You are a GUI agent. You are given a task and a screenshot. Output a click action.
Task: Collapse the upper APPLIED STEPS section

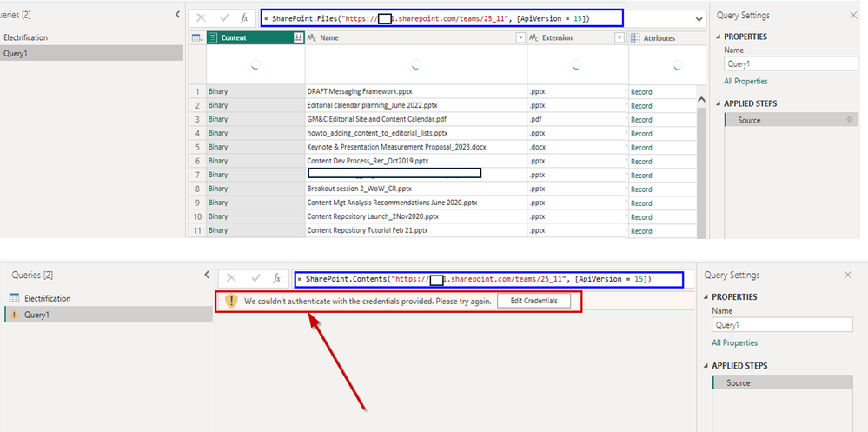(719, 103)
